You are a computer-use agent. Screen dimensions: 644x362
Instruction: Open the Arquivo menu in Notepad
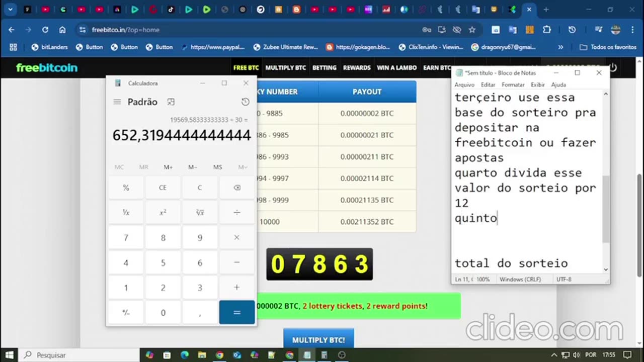464,85
